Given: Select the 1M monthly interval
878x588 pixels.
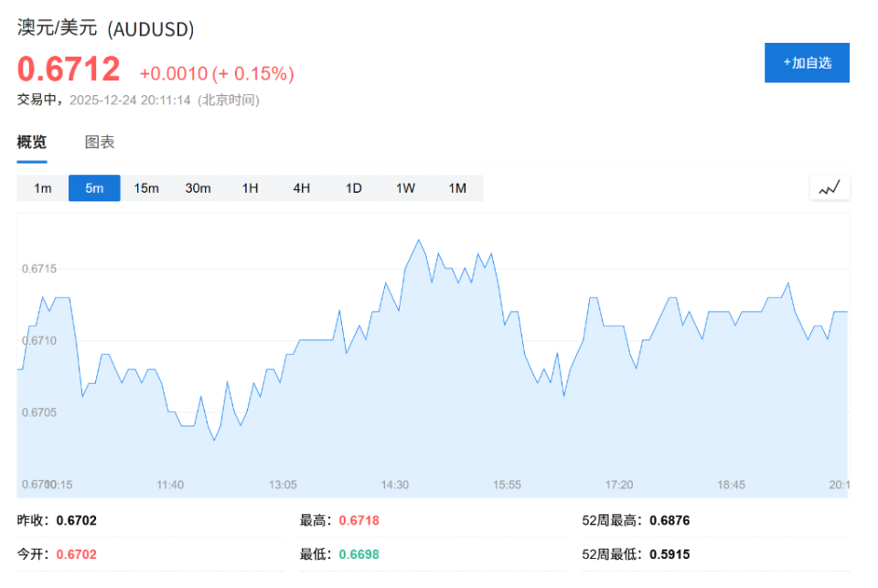Looking at the screenshot, I should (x=457, y=188).
